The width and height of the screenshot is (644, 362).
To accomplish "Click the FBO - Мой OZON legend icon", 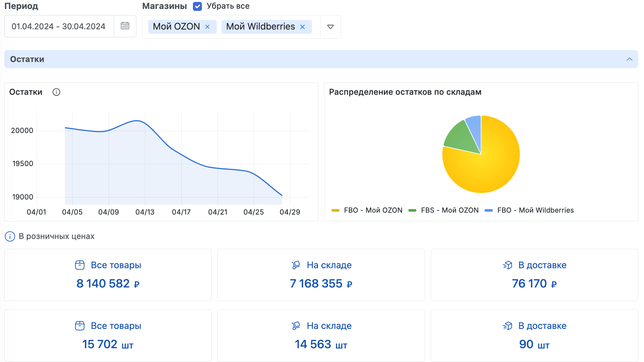I will pyautogui.click(x=337, y=210).
